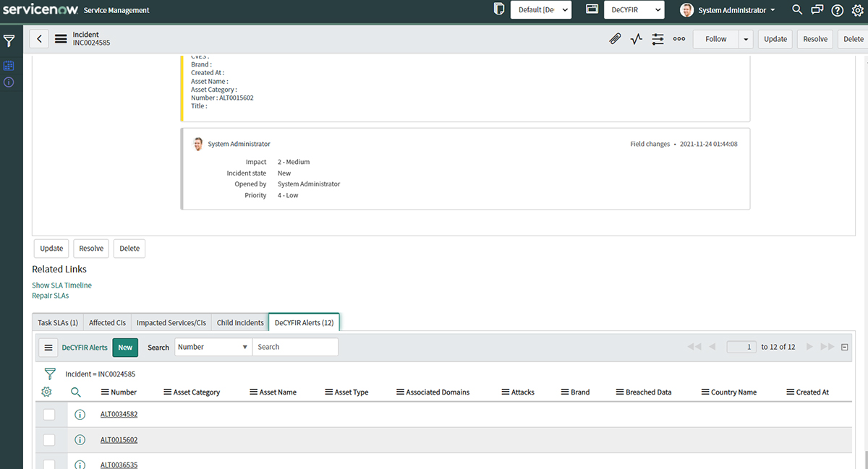Click the Resolve button in header
Screen dimensions: 868x469
pos(815,39)
